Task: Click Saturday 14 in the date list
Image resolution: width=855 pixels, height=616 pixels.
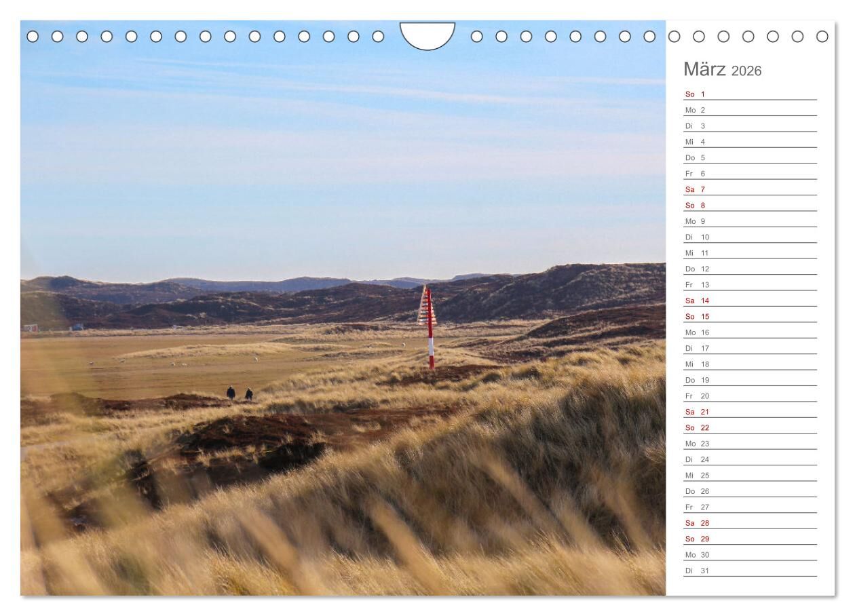Action: [x=750, y=301]
